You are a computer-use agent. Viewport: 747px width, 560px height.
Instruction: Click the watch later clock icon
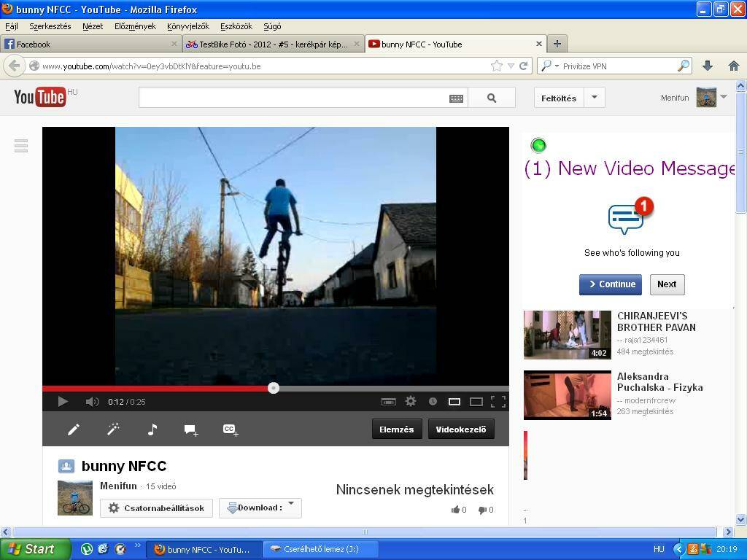(433, 402)
